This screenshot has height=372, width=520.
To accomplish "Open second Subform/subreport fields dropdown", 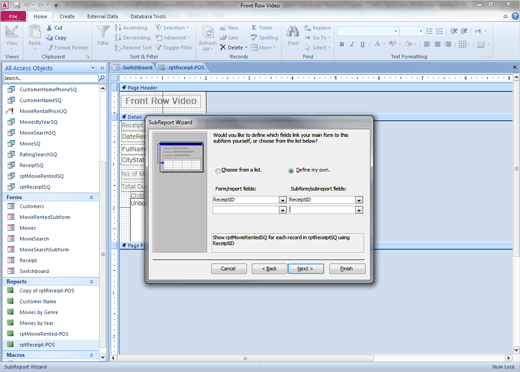I will [x=359, y=210].
